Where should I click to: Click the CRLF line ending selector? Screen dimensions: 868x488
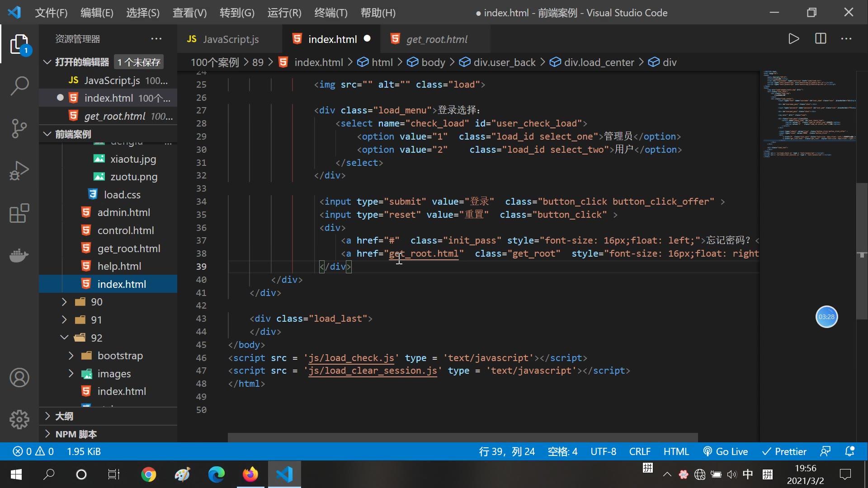[x=640, y=451]
